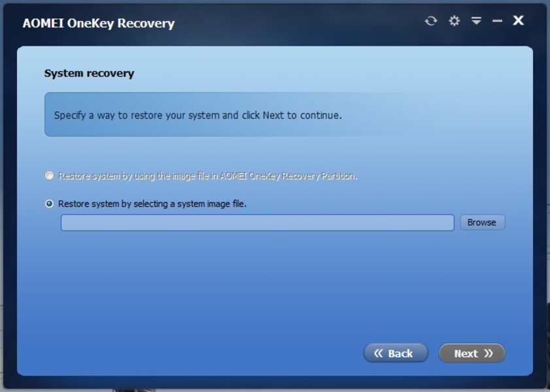Open settings via the gear icon
This screenshot has width=550, height=392.
point(455,21)
